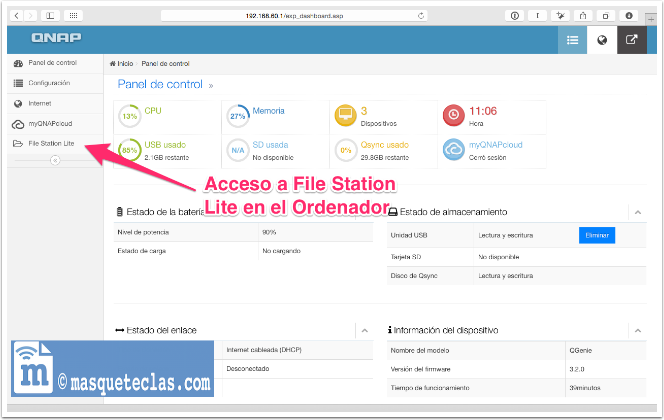664x420 pixels.
Task: Collapse the Estado del enlace panel
Action: [x=364, y=329]
